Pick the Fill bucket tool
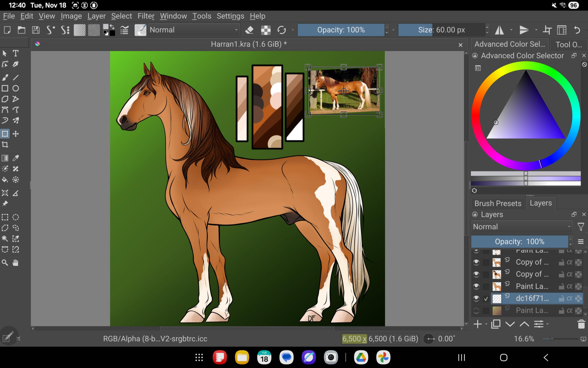The width and height of the screenshot is (588, 368). click(x=5, y=180)
